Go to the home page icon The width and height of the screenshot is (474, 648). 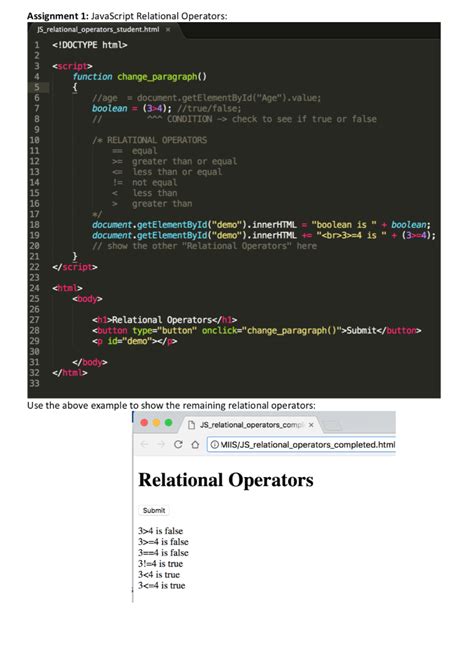tap(195, 445)
